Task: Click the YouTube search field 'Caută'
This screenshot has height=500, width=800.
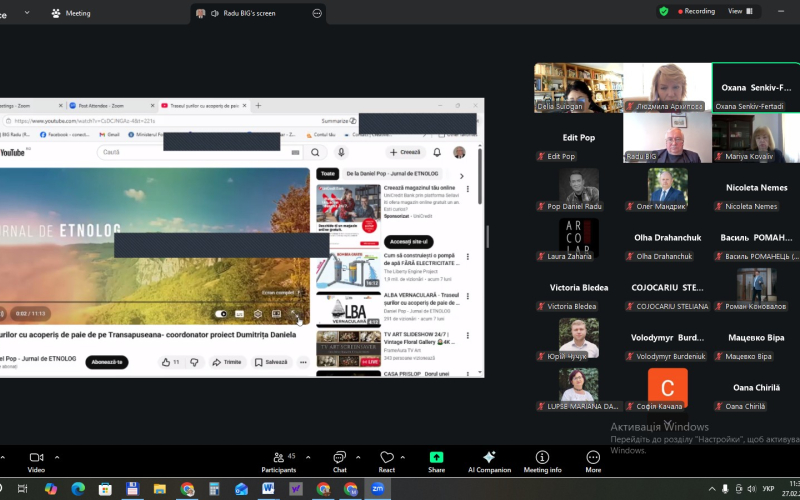Action: pyautogui.click(x=200, y=152)
